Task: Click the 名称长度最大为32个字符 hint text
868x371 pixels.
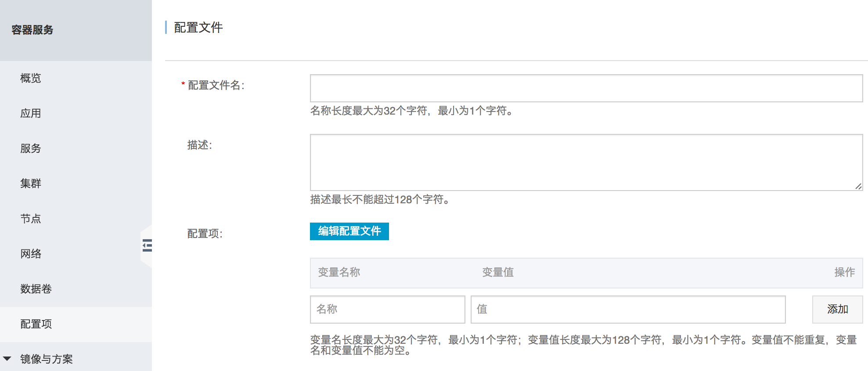Action: 412,111
